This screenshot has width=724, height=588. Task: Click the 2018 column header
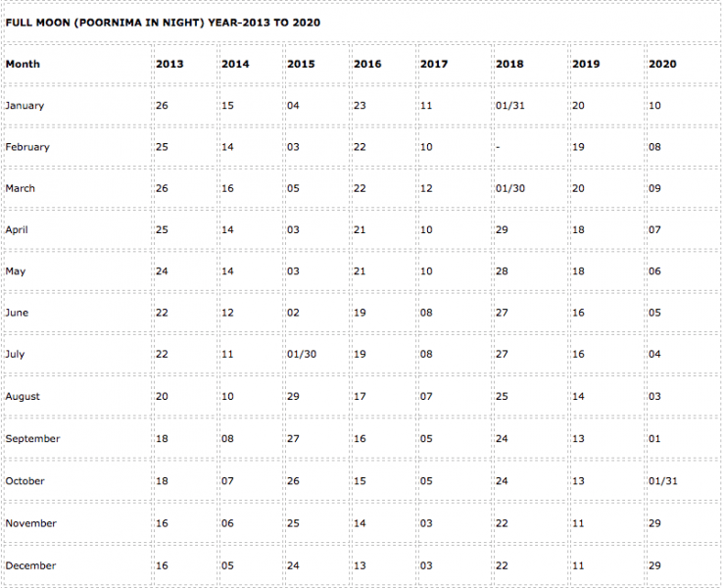click(x=509, y=64)
